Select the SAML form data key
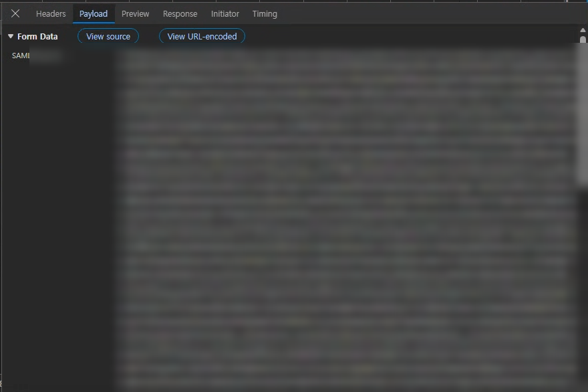Image resolution: width=588 pixels, height=392 pixels. coord(20,56)
